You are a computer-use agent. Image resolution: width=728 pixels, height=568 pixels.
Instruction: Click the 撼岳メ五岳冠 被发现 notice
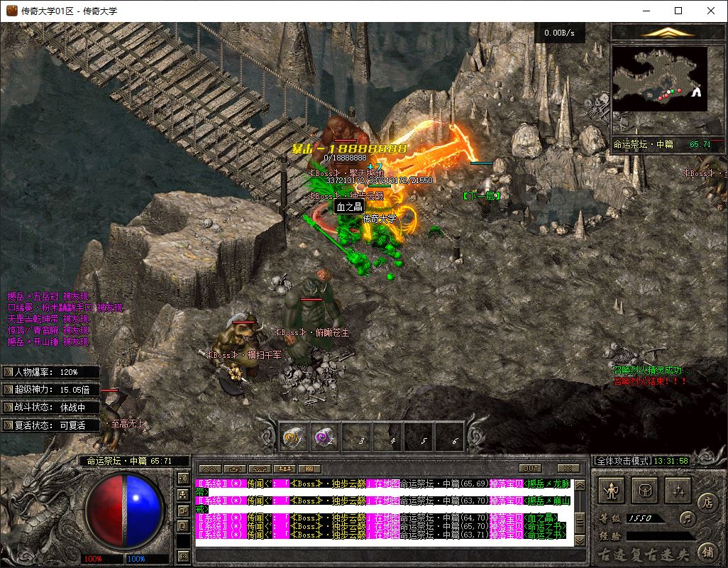[x=48, y=296]
